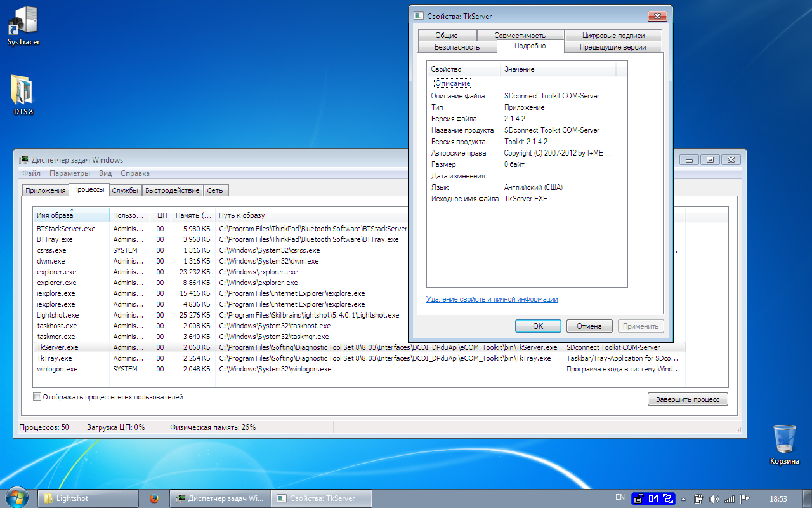Click the Windows Start orb
Viewport: 812px width, 508px height.
[18, 498]
